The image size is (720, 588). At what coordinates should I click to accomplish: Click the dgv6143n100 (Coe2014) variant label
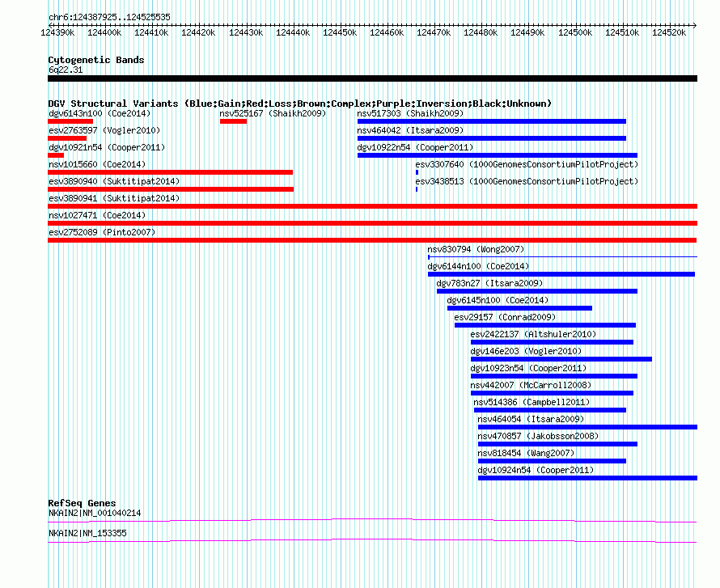click(100, 113)
